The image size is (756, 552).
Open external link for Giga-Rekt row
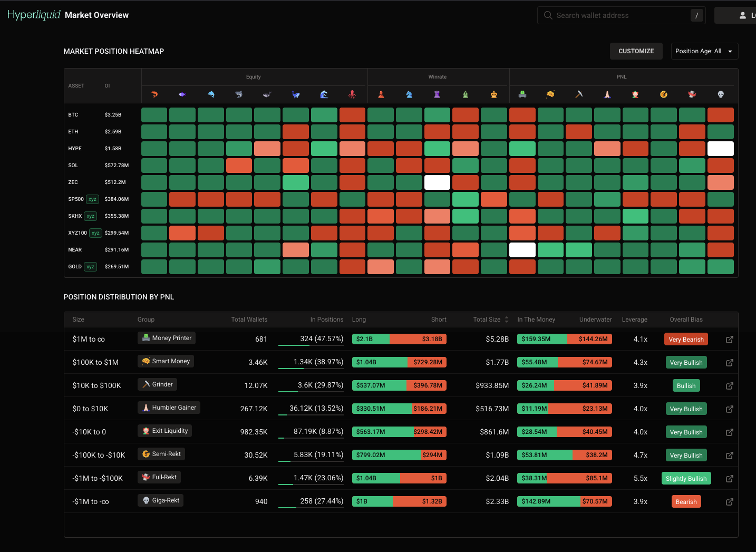(730, 502)
